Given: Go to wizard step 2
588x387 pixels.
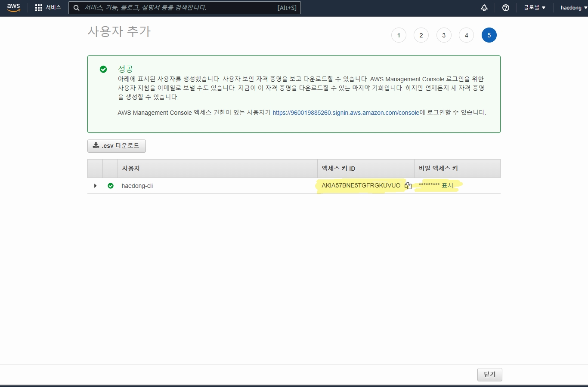Looking at the screenshot, I should click(421, 35).
